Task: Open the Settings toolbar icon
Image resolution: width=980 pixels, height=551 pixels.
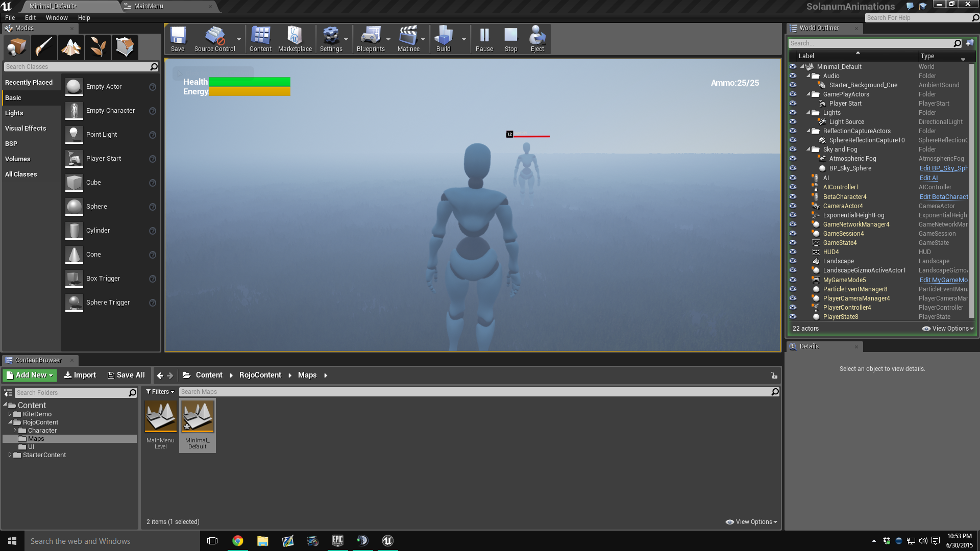Action: [331, 39]
